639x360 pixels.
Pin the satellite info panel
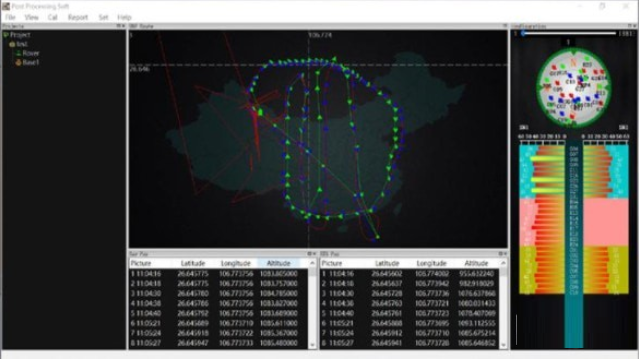click(x=629, y=26)
